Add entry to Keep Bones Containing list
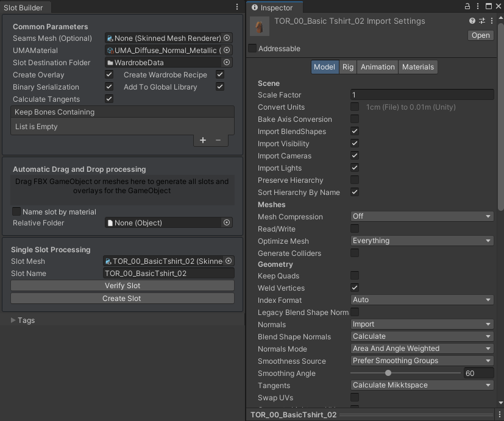 tap(203, 140)
